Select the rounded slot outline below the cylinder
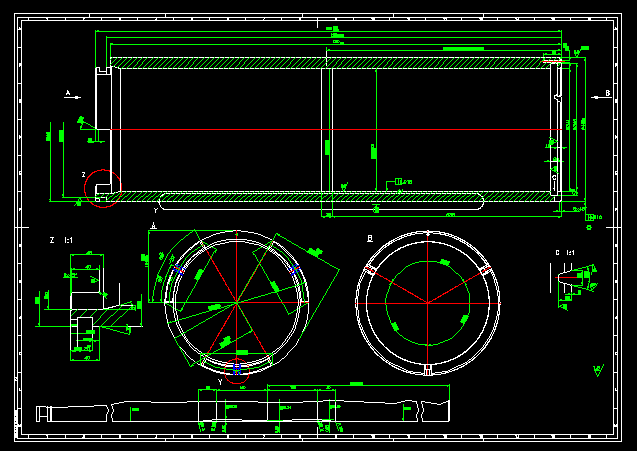Viewport: 637px width, 451px height. coord(320,205)
